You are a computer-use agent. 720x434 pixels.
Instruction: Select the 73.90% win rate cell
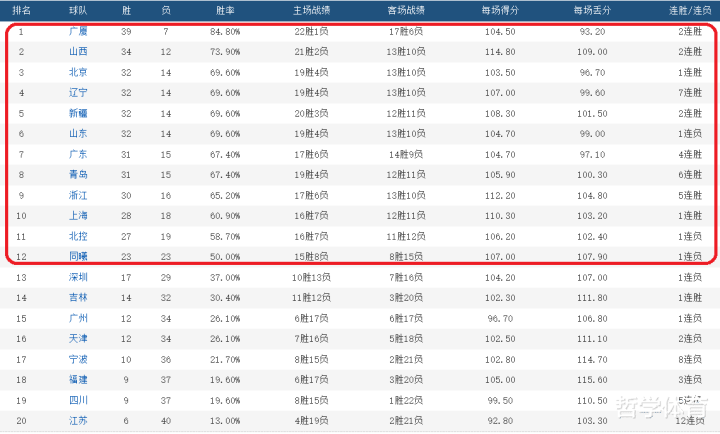225,52
